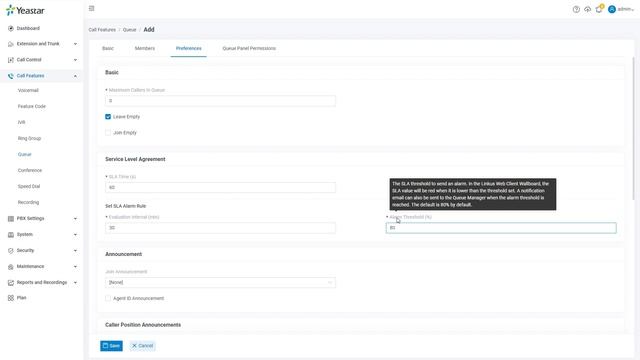Focus the SLA Time field
640x360 pixels.
tap(220, 187)
